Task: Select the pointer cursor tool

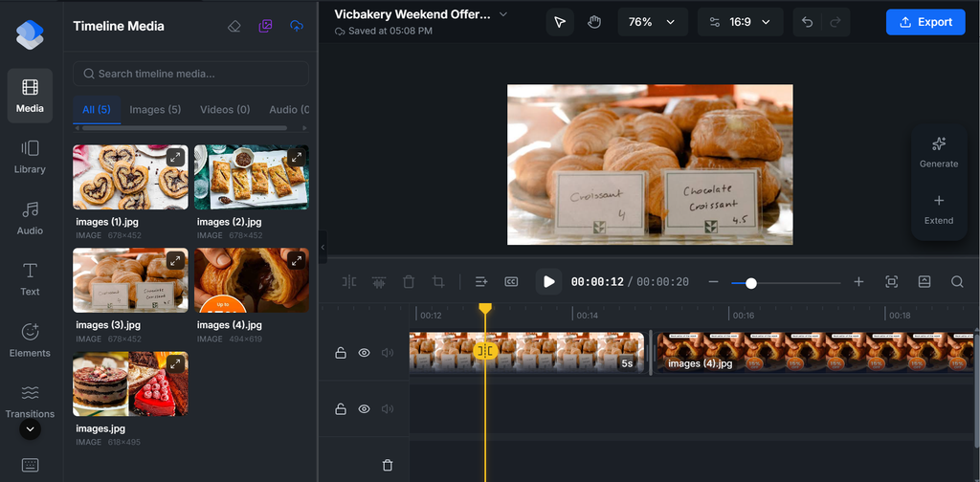Action: pos(560,22)
